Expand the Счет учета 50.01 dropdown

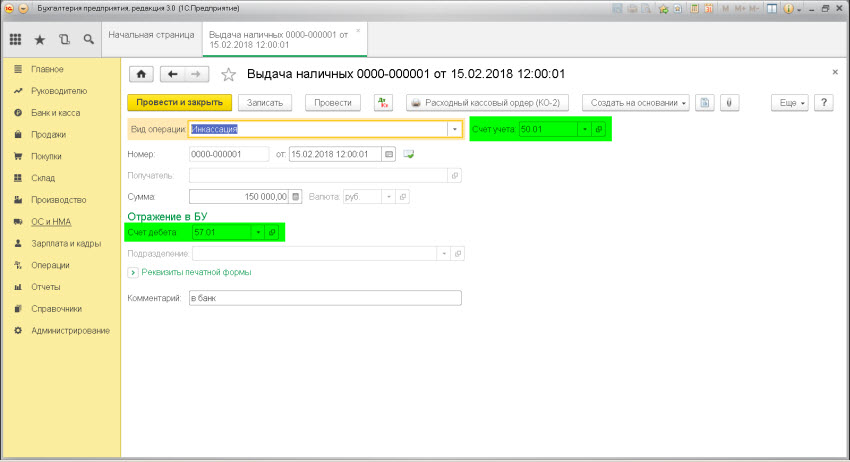584,129
